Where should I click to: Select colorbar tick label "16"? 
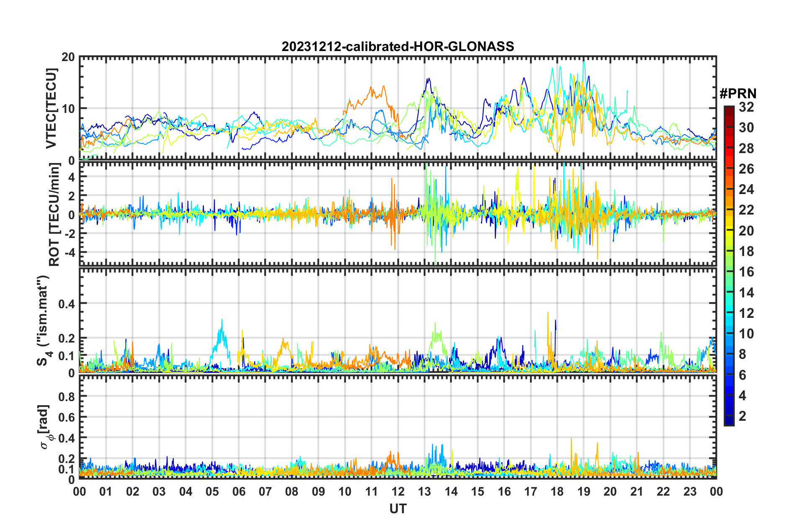coord(746,272)
